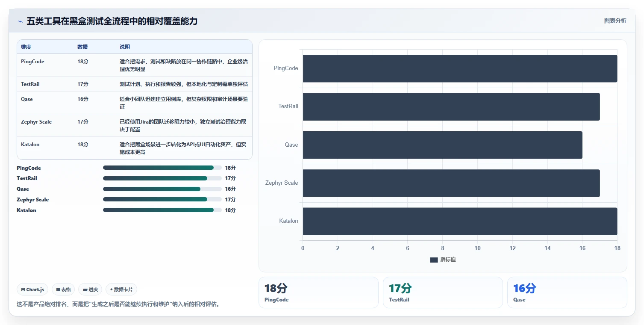Click the 18分 score in Katalon table row
644x325 pixels.
[x=83, y=145]
